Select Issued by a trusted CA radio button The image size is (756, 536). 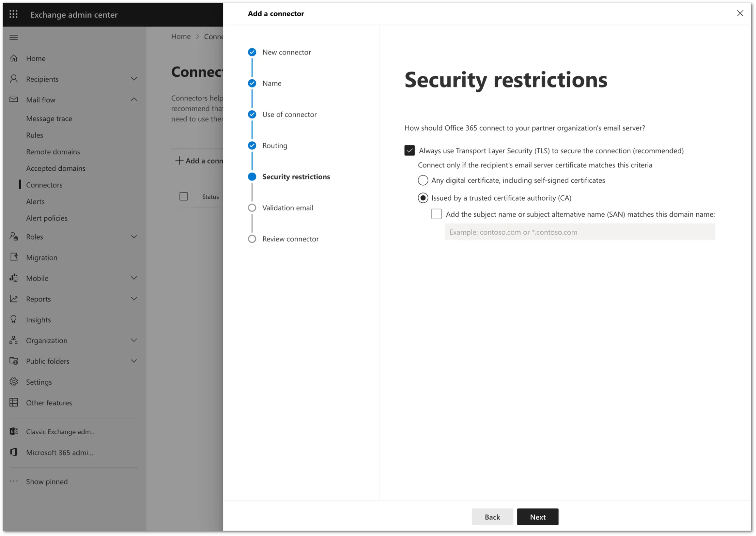pyautogui.click(x=423, y=197)
